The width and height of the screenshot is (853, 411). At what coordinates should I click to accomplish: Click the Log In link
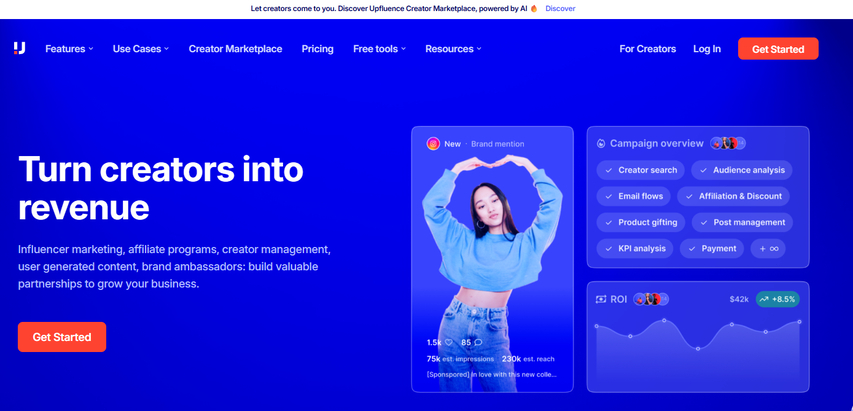pyautogui.click(x=707, y=49)
